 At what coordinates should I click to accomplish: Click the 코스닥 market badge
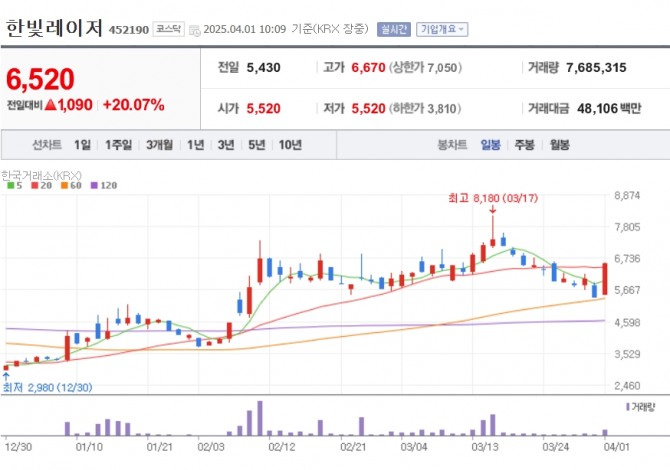click(168, 29)
